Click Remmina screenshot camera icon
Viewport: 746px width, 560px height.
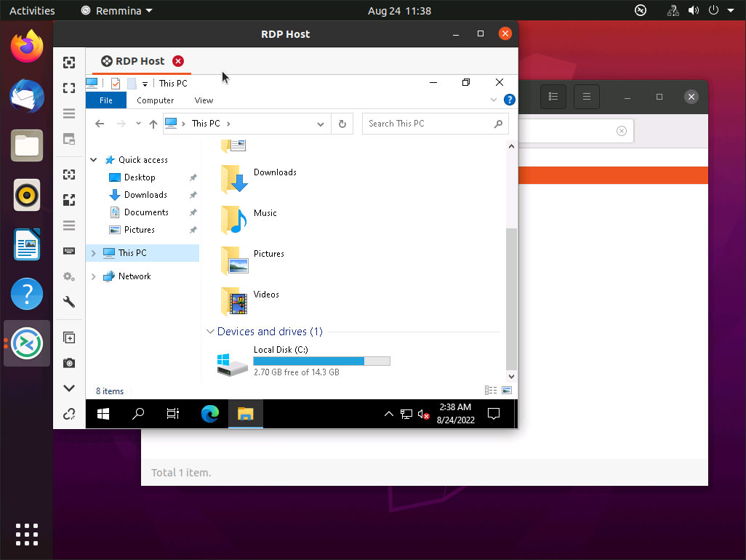click(69, 363)
